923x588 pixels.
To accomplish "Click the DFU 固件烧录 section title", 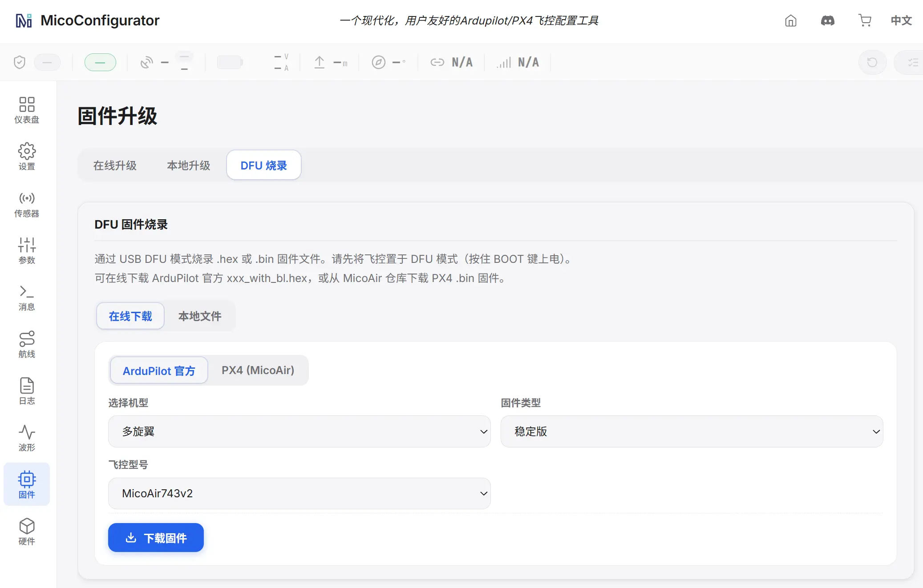I will (131, 225).
